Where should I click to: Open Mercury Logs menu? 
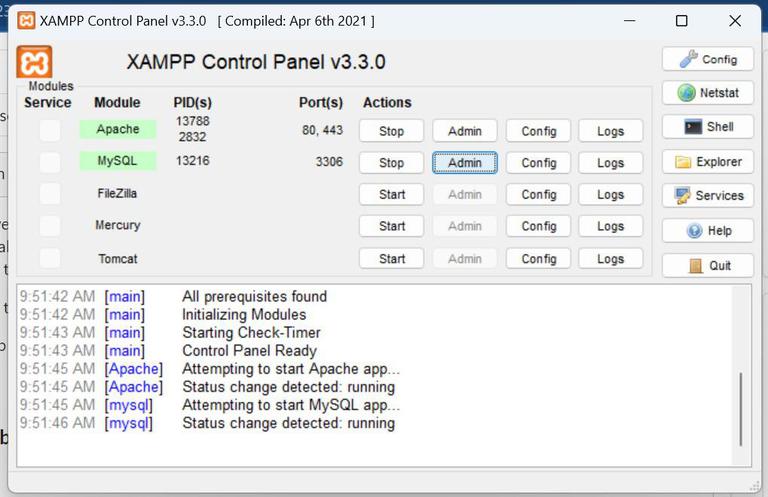[x=610, y=226]
